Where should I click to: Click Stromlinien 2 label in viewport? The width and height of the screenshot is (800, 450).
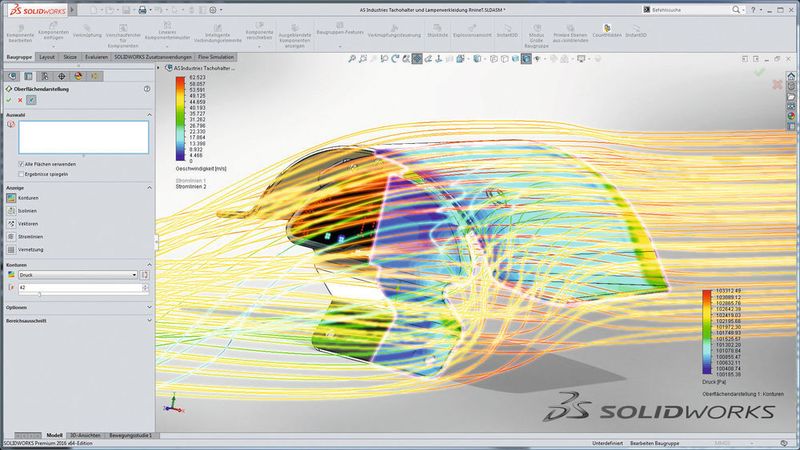(191, 187)
